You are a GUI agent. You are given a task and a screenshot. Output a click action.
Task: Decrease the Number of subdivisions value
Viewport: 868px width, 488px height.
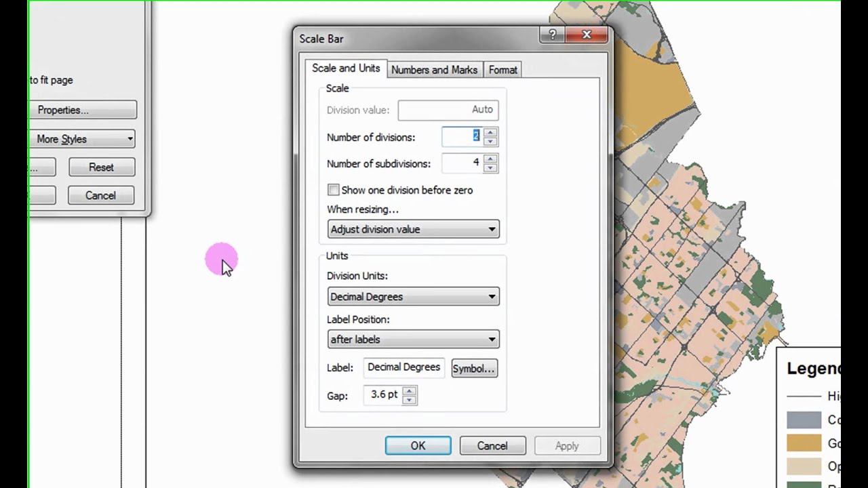tap(491, 168)
